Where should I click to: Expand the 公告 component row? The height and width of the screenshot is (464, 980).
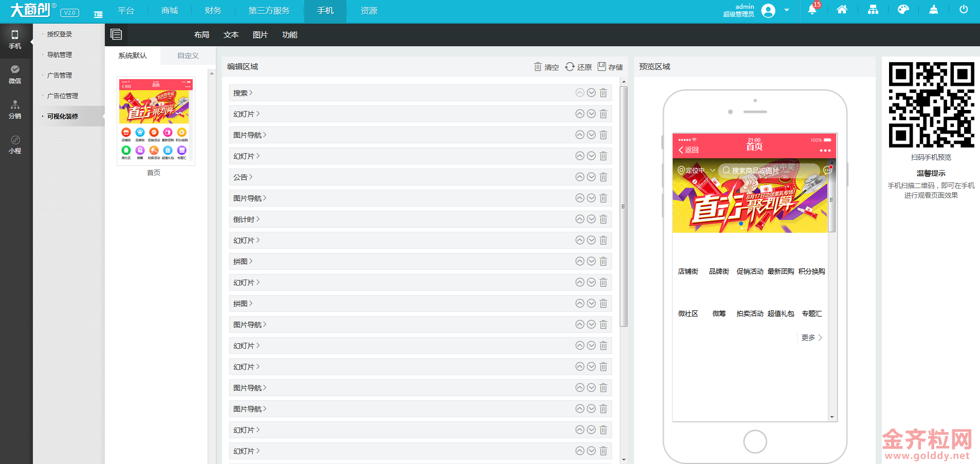point(420,177)
